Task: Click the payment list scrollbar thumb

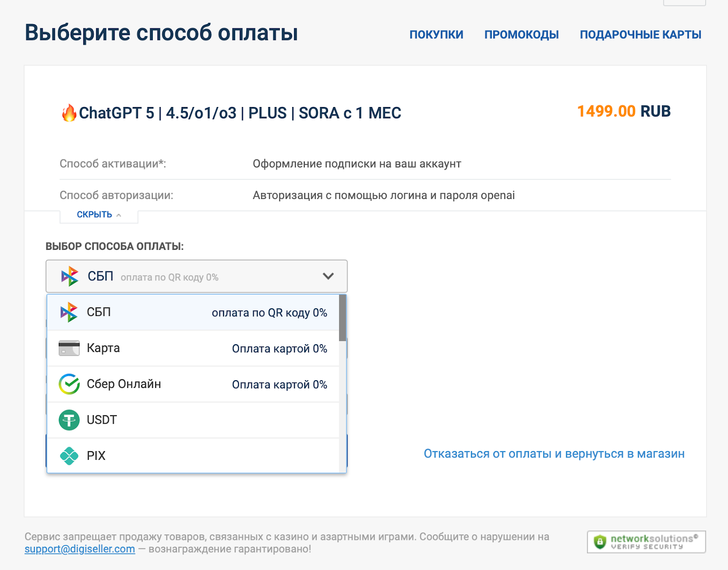Action: (x=343, y=318)
